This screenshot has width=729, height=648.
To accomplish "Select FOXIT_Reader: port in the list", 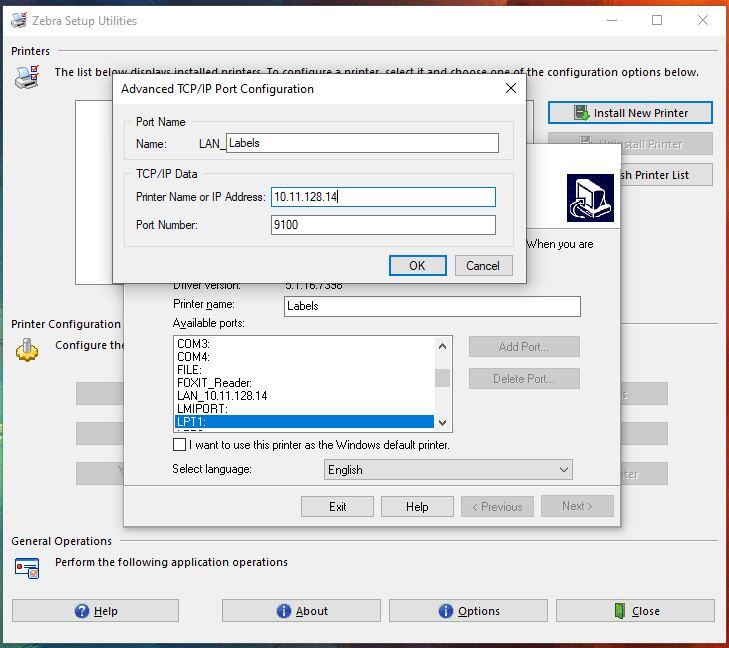I will pos(304,383).
